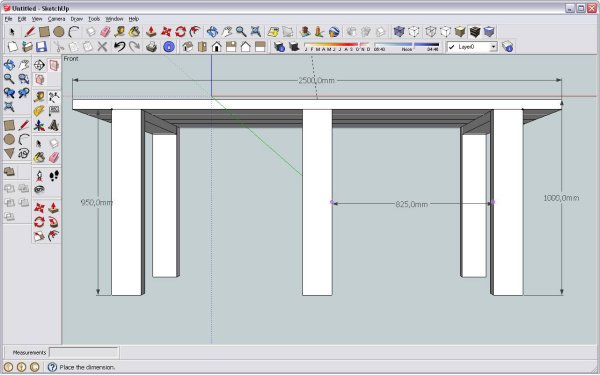Image resolution: width=600 pixels, height=375 pixels.
Task: Open the File menu
Action: point(9,19)
